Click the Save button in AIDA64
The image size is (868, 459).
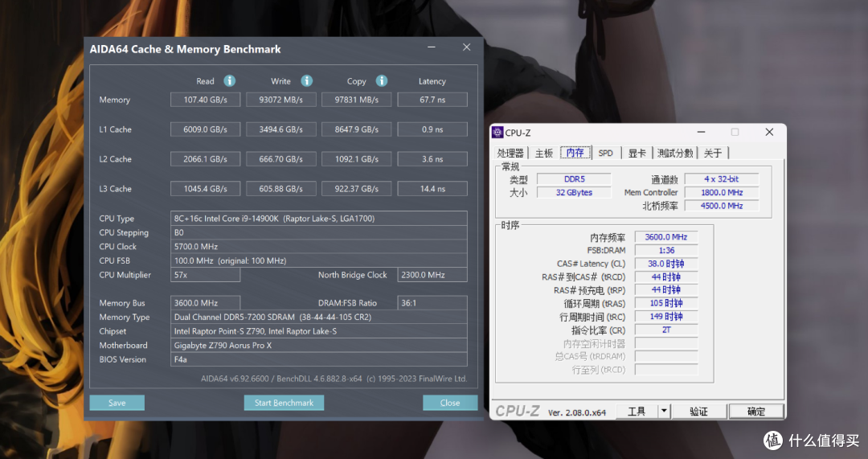117,403
